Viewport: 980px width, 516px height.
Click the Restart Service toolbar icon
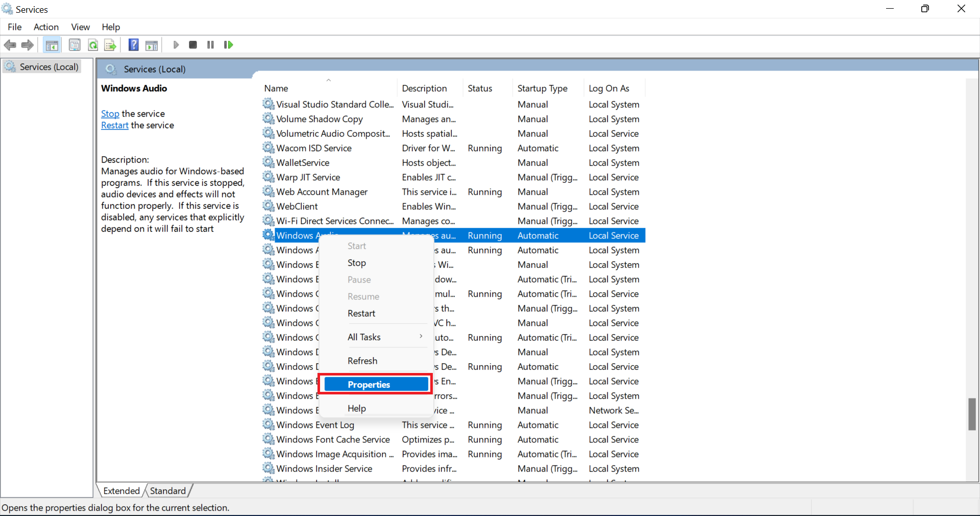click(228, 45)
